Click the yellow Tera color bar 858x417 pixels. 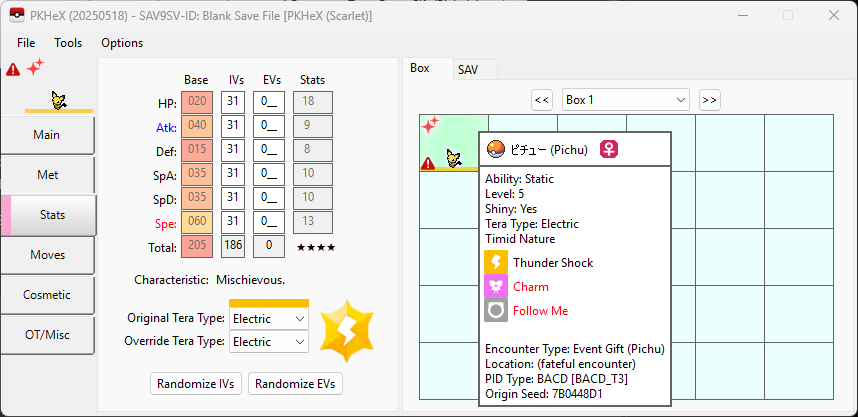point(269,302)
